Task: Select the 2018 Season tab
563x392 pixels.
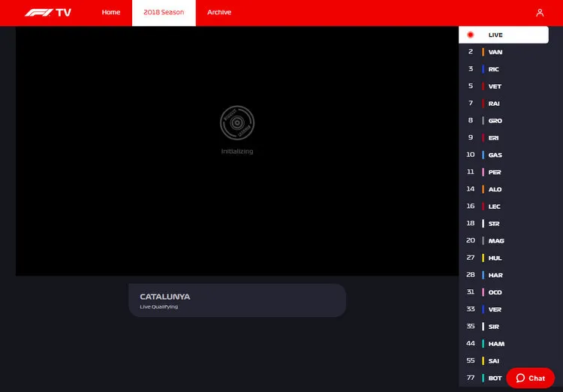Action: pos(164,13)
